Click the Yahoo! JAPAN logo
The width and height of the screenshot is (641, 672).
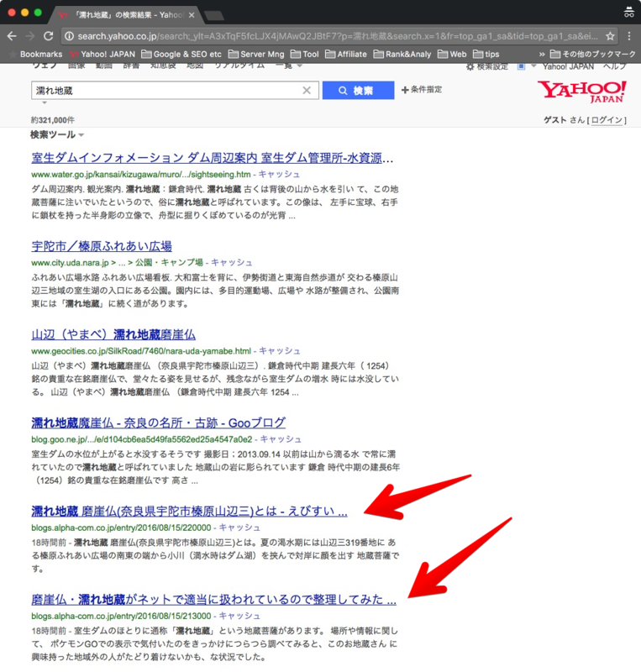point(581,92)
